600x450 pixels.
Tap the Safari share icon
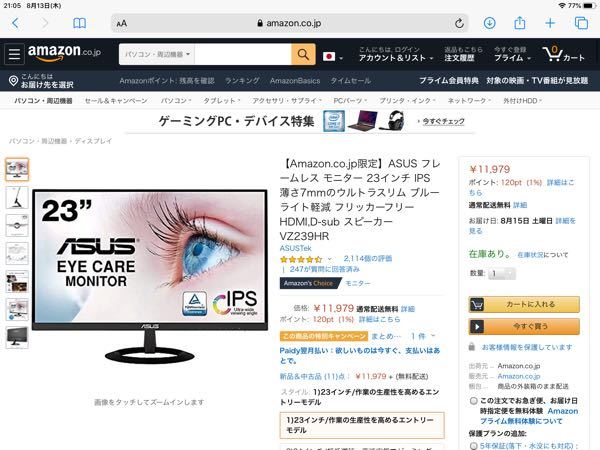519,23
